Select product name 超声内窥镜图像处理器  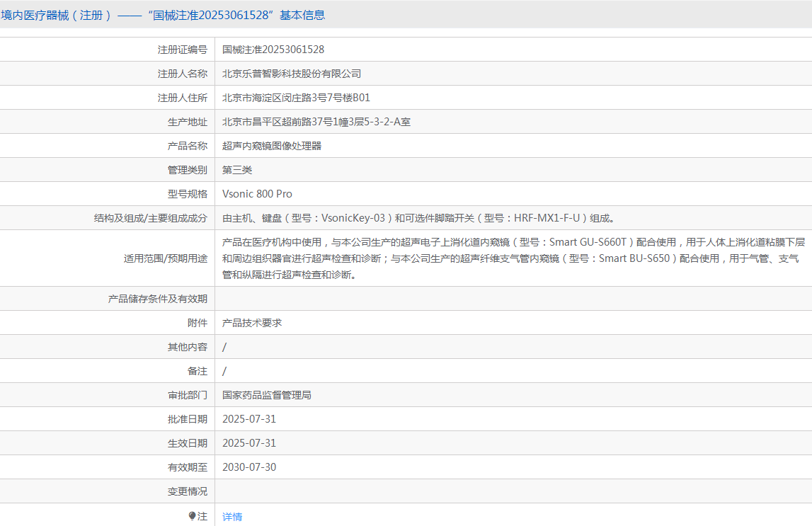[x=272, y=145]
